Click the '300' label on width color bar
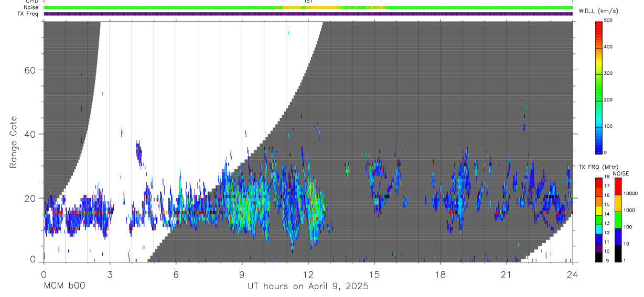644x297 pixels. [x=609, y=74]
